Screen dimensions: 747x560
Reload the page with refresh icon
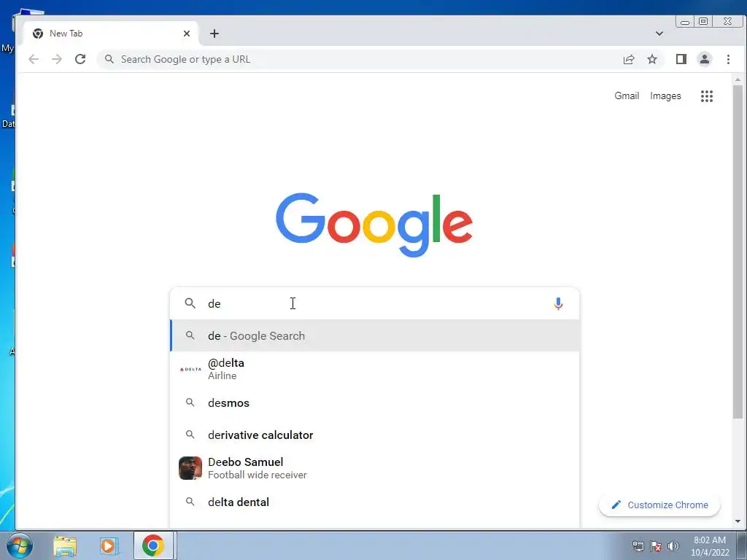[80, 59]
